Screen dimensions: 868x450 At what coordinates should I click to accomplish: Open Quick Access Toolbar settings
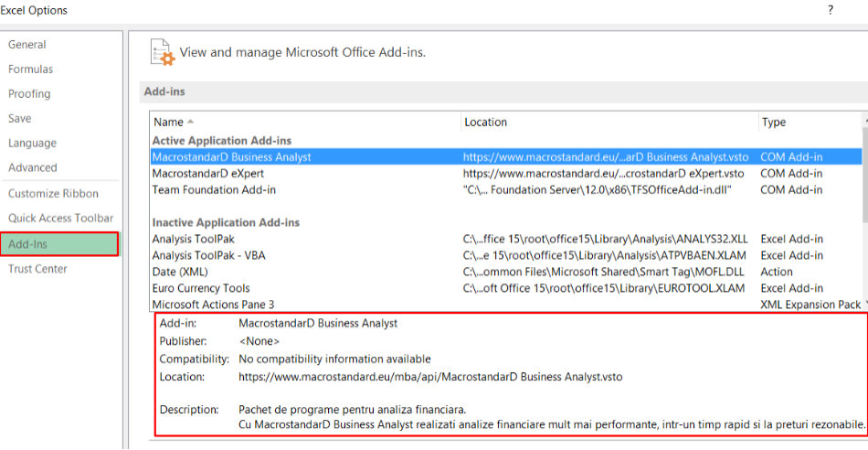[61, 219]
